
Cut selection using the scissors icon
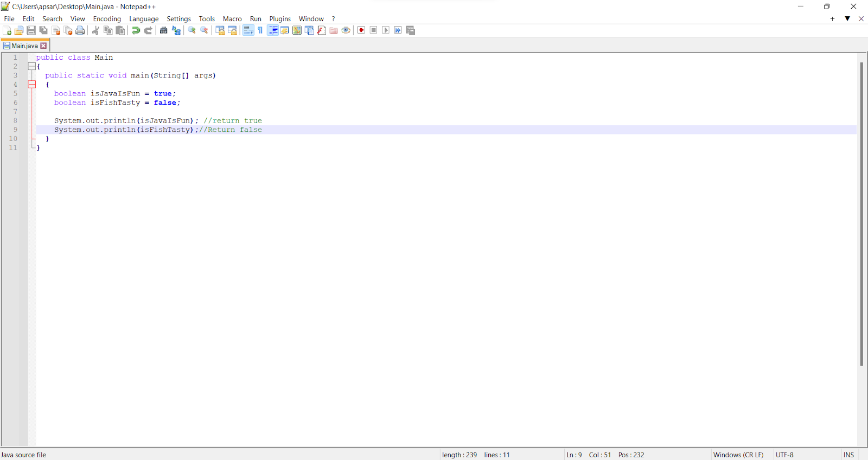click(x=95, y=30)
